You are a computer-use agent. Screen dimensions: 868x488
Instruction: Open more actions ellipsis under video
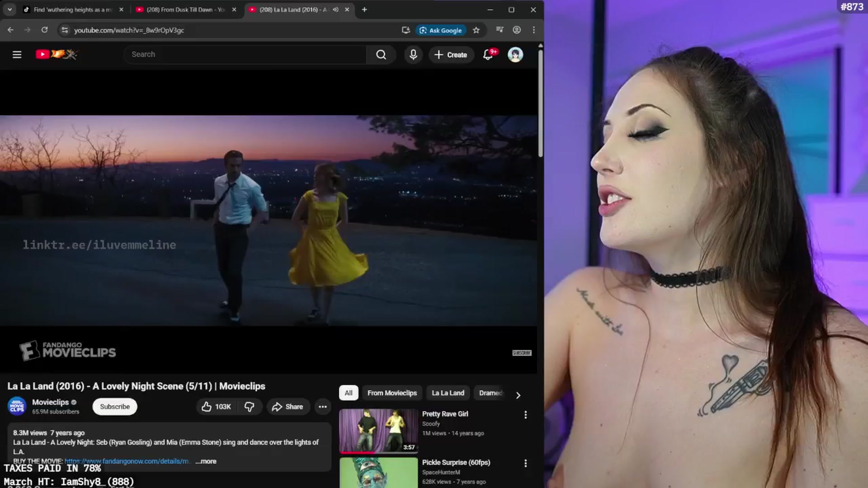click(322, 407)
